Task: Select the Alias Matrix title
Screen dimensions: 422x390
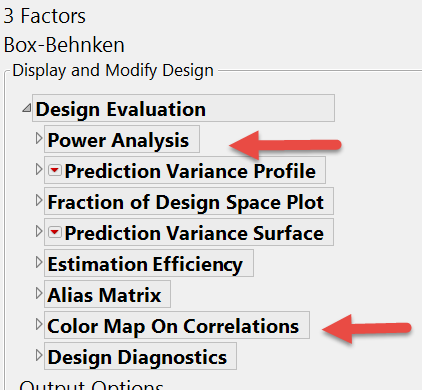Action: point(104,295)
